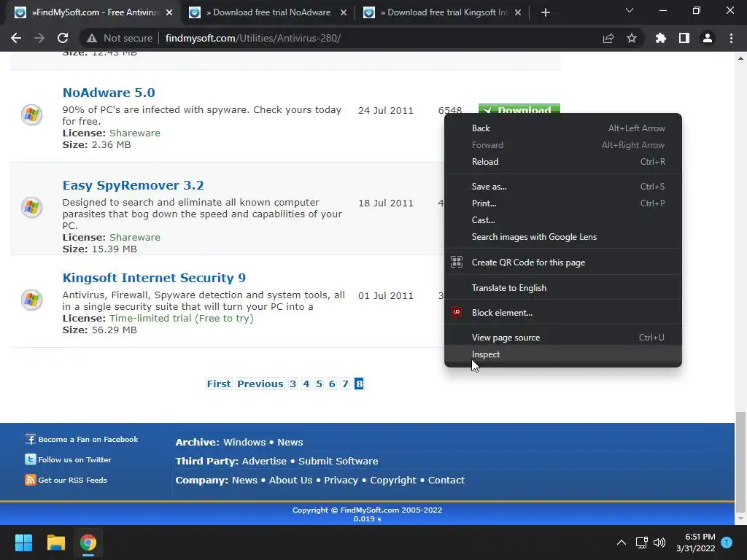This screenshot has height=560, width=747.
Task: Click the page's vertical scrollbar thumb
Action: 741,461
